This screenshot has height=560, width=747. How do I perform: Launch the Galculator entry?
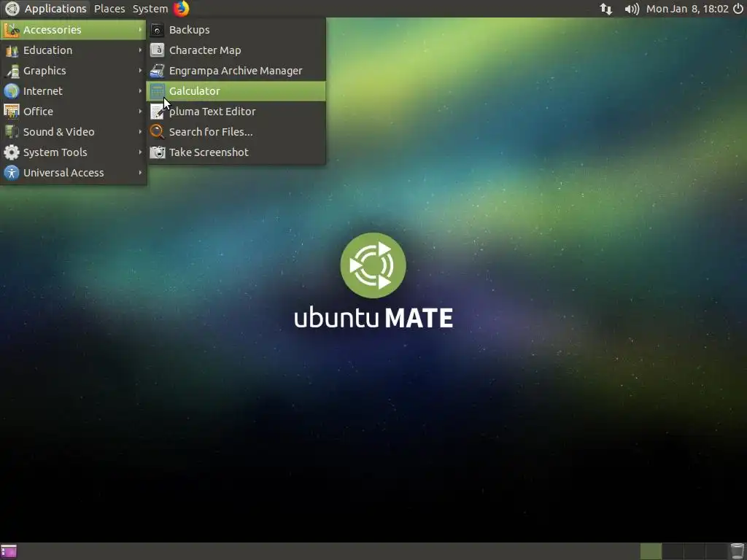(236, 91)
